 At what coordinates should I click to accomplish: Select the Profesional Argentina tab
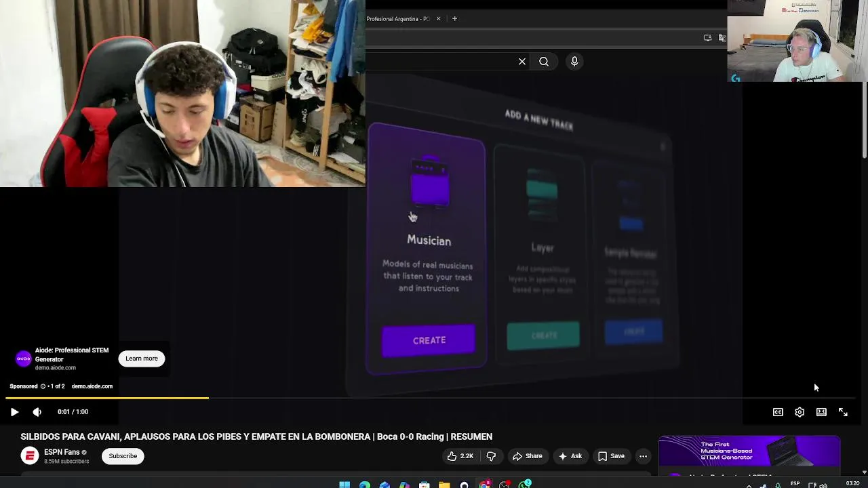[x=399, y=19]
